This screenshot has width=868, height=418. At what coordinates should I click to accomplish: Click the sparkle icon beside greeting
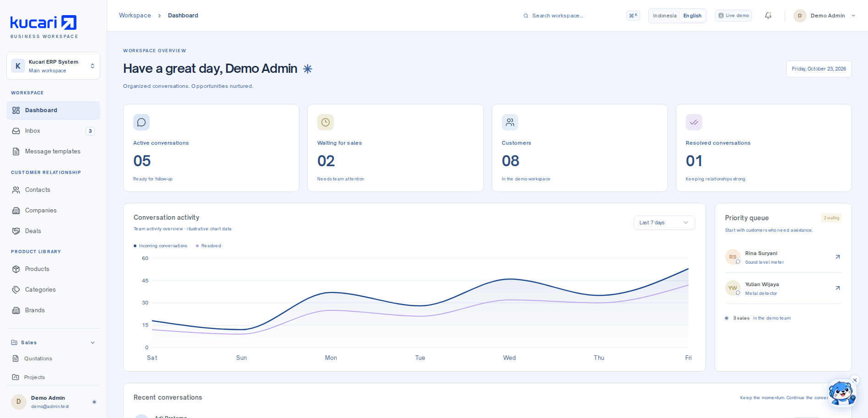[308, 69]
